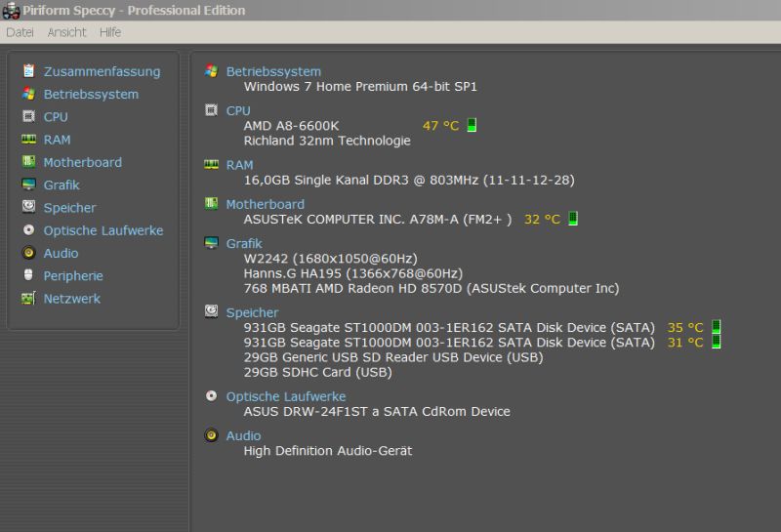
Task: Select Speicher in the sidebar list
Action: 69,208
